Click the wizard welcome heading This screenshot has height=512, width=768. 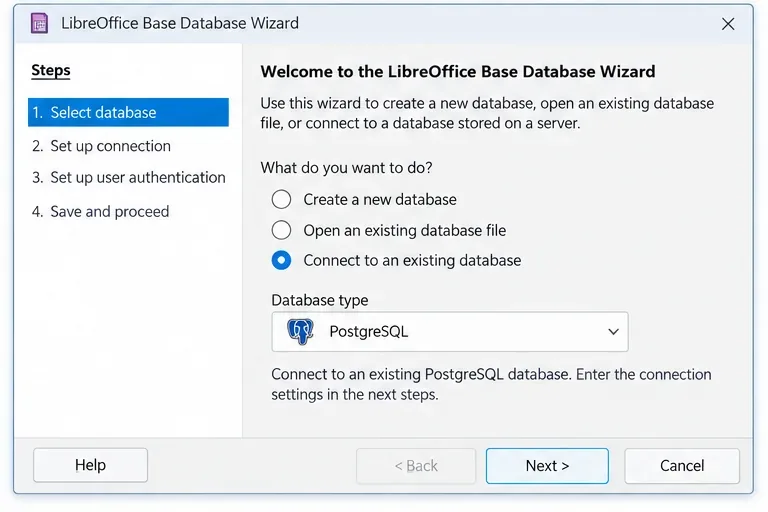click(x=457, y=72)
